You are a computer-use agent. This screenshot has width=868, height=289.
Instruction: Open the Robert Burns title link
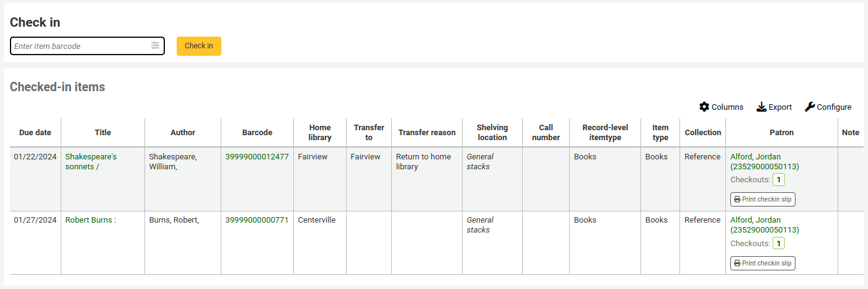[91, 220]
